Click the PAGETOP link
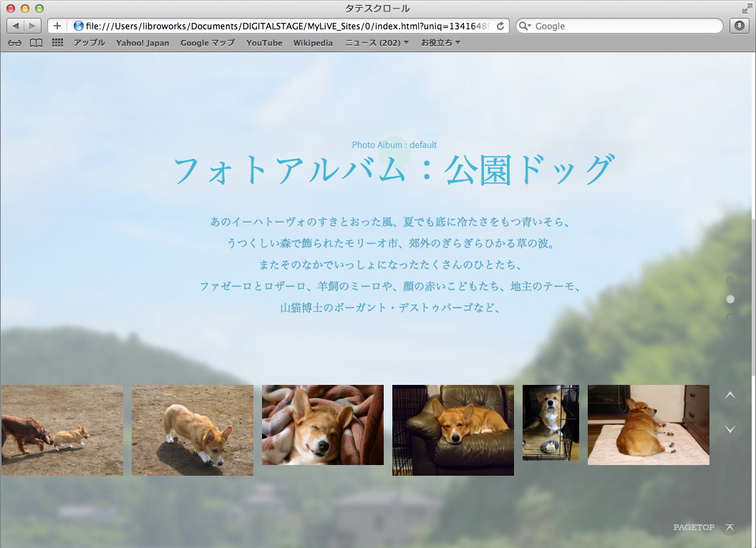The height and width of the screenshot is (548, 756). [x=694, y=527]
